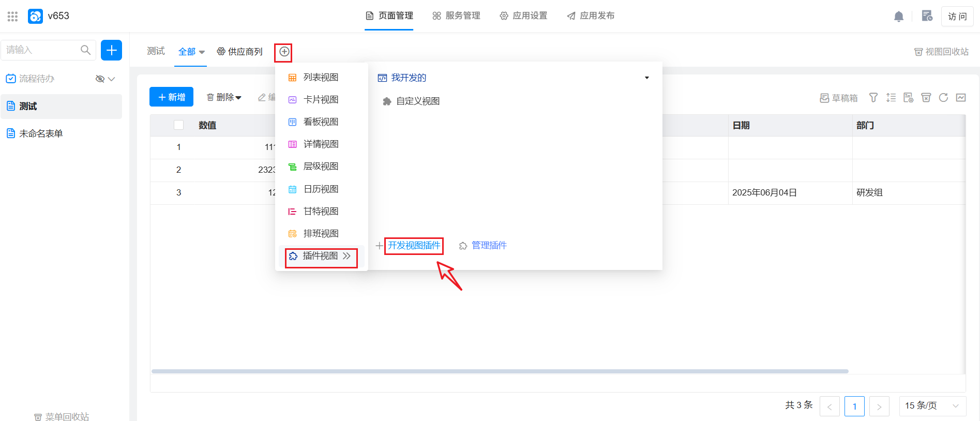Click the refresh table icon
The image size is (980, 421).
point(943,98)
